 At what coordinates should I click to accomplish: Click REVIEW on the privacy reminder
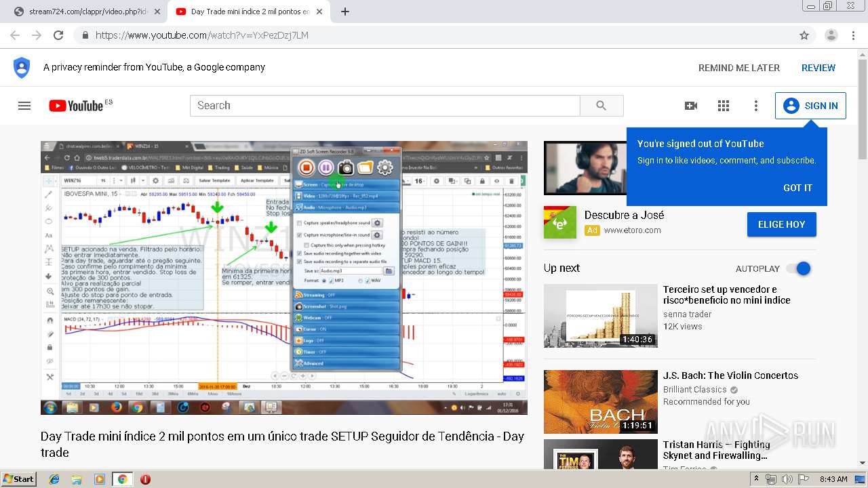point(818,68)
